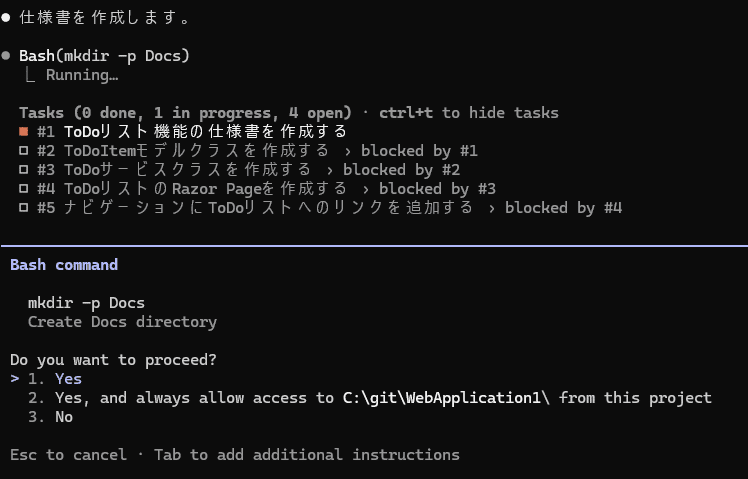Click the orange in-progress square for task #1
The width and height of the screenshot is (748, 479).
23,132
